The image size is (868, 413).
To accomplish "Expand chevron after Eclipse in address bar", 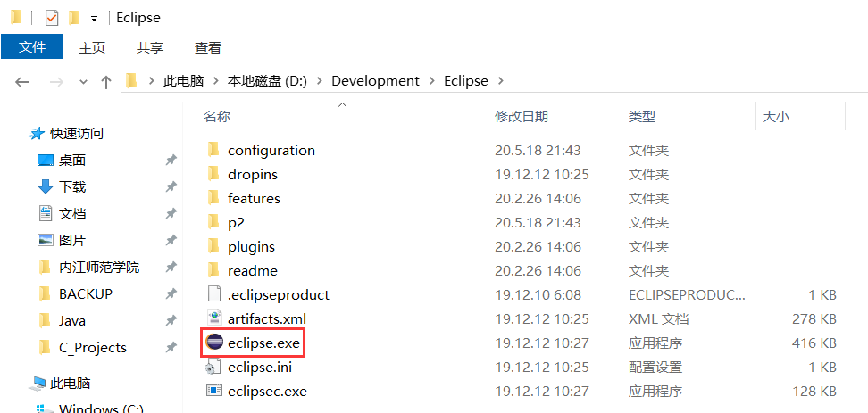I will tap(501, 81).
